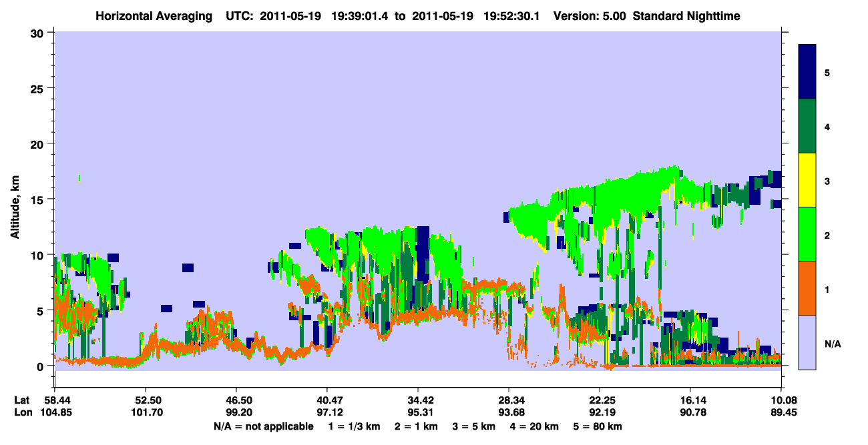Click the color bar label '5'
This screenshot has height=445, width=868.
(x=827, y=72)
